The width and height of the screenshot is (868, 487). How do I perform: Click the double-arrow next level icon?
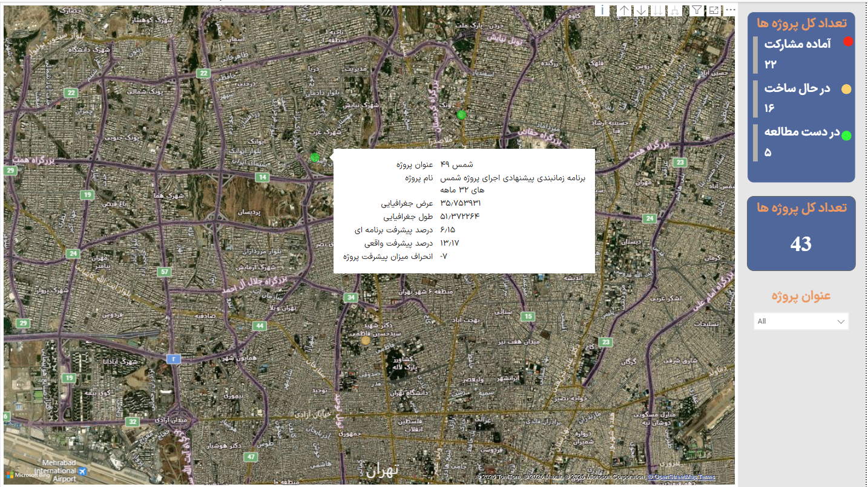point(657,10)
